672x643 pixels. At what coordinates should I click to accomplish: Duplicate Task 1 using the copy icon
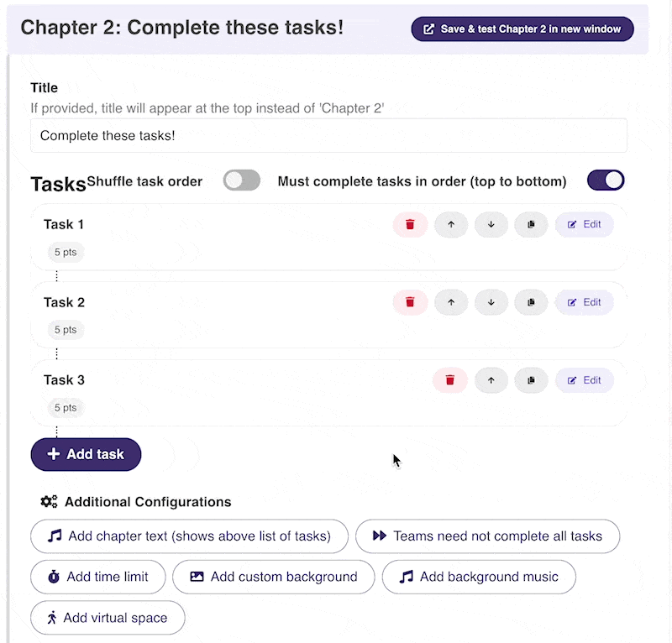click(x=531, y=224)
